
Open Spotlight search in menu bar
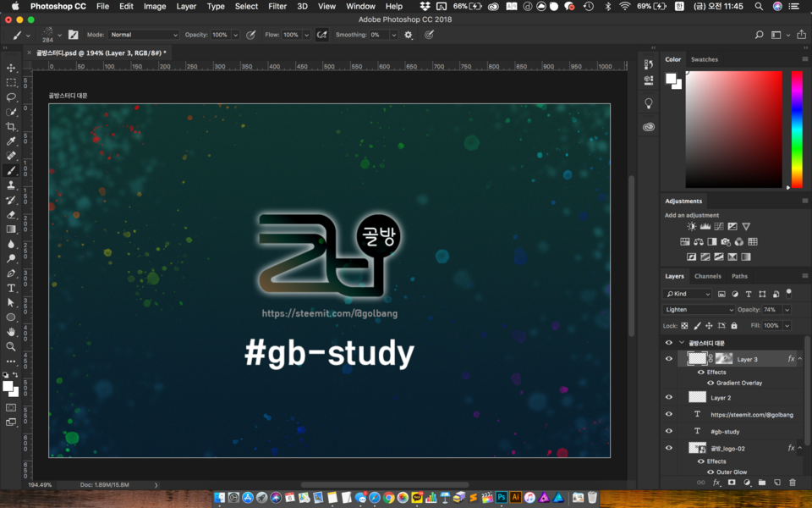(759, 6)
